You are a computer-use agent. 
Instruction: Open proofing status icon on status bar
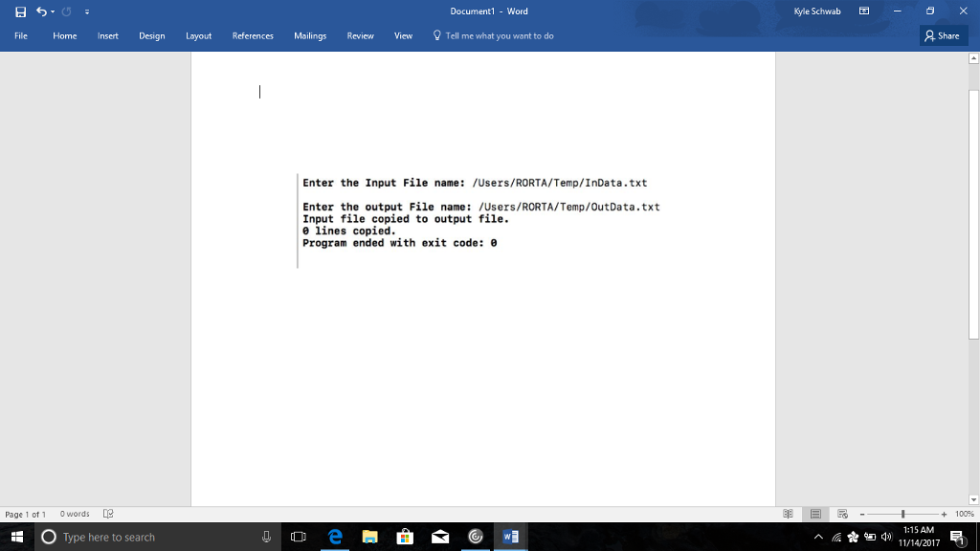coord(108,514)
